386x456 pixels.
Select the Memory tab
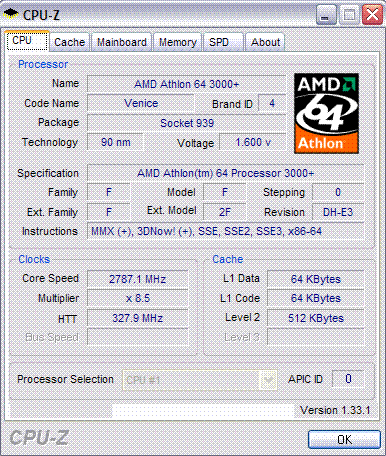(177, 42)
